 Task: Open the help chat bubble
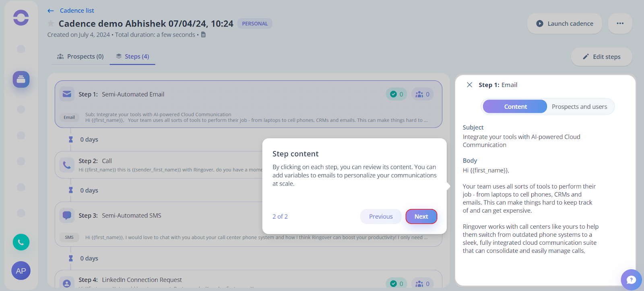point(631,280)
